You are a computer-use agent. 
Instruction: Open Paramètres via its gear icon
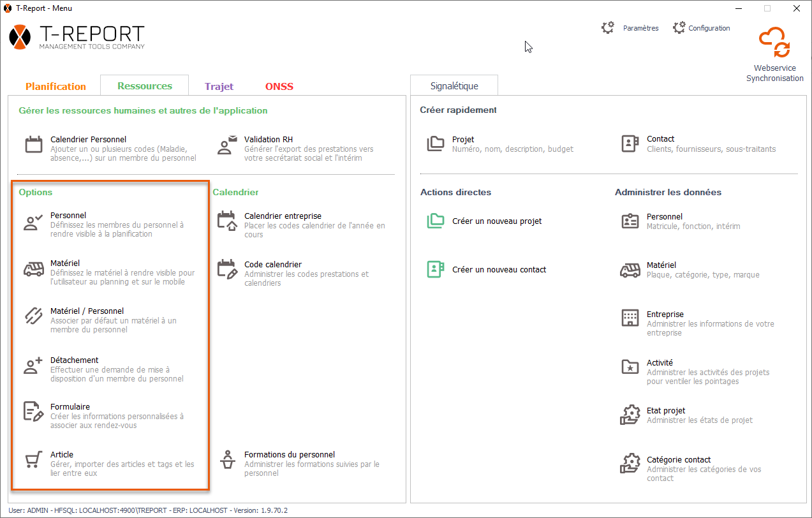pos(608,28)
